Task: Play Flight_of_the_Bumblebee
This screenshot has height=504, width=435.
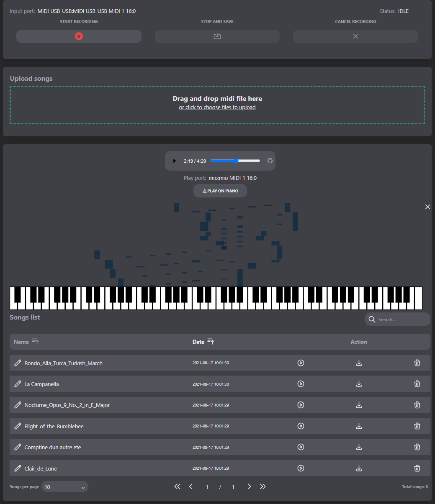Action: tap(301, 426)
